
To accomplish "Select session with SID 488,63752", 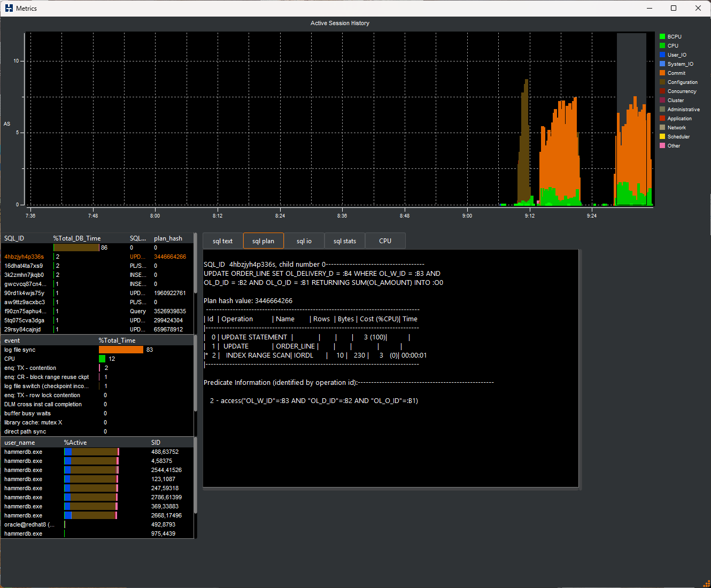I will click(97, 452).
